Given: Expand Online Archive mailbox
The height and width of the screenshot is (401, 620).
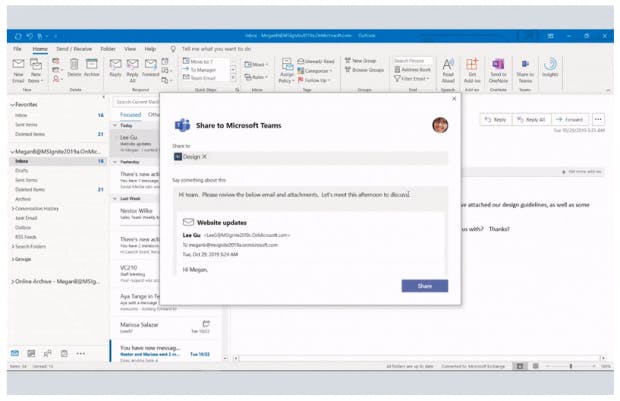Looking at the screenshot, I should coord(13,282).
